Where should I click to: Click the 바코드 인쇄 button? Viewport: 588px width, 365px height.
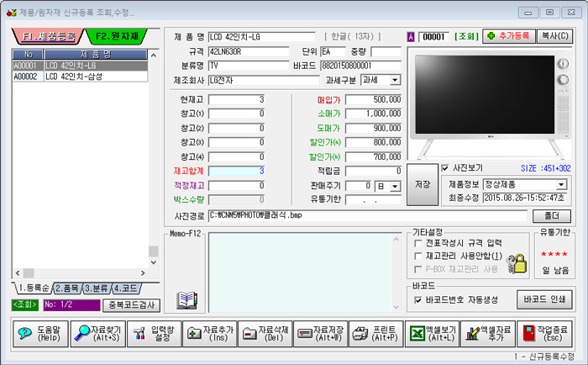click(544, 299)
